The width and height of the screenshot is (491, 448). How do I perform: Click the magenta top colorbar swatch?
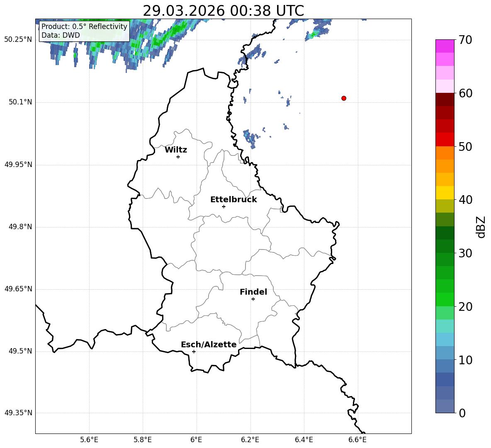(x=445, y=46)
